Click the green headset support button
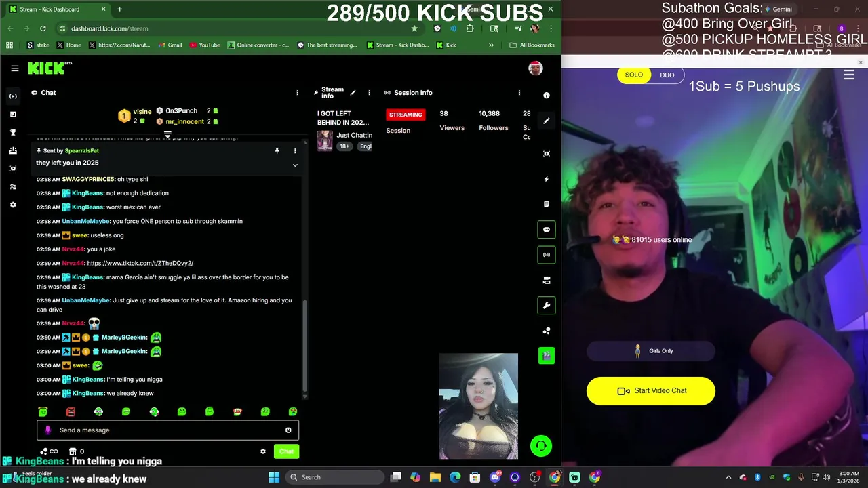868x488 pixels. pyautogui.click(x=540, y=446)
